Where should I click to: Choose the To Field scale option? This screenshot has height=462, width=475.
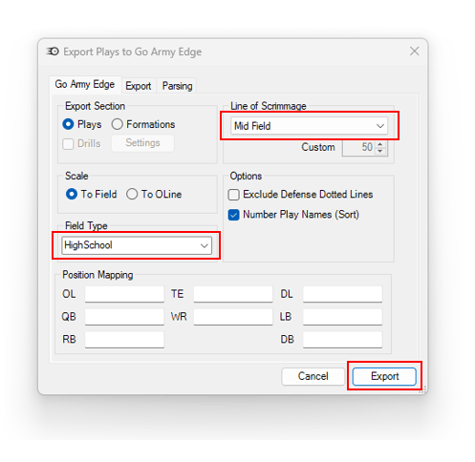coord(72,194)
